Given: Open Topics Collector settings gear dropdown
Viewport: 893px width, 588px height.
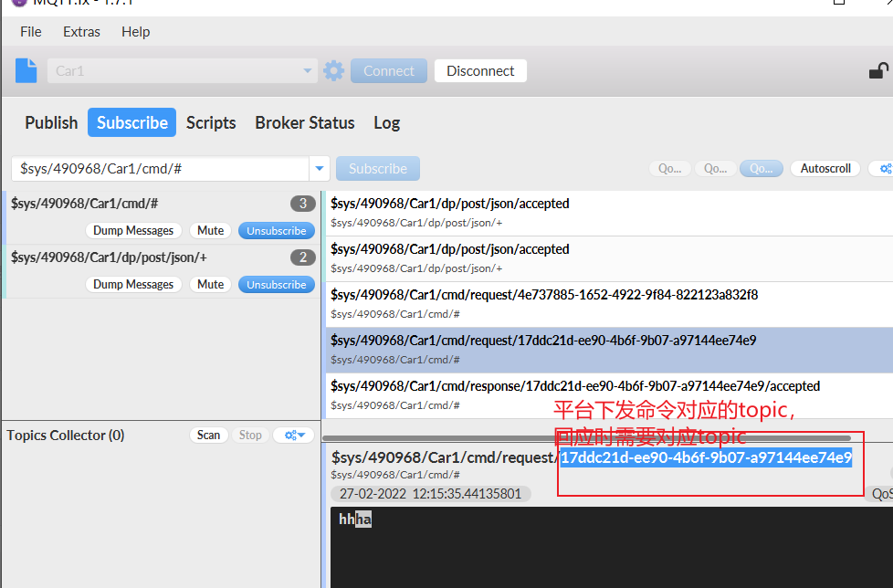Looking at the screenshot, I should (x=294, y=435).
